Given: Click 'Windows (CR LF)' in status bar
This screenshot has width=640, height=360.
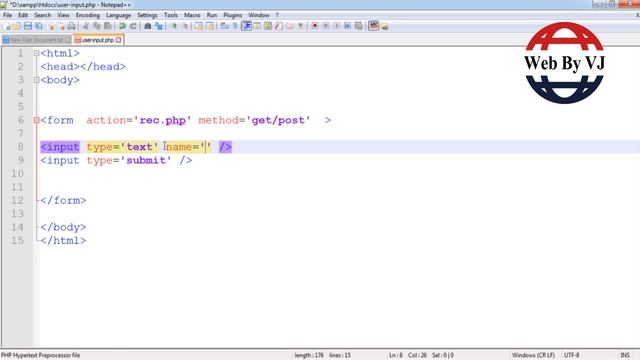Looking at the screenshot, I should [533, 355].
